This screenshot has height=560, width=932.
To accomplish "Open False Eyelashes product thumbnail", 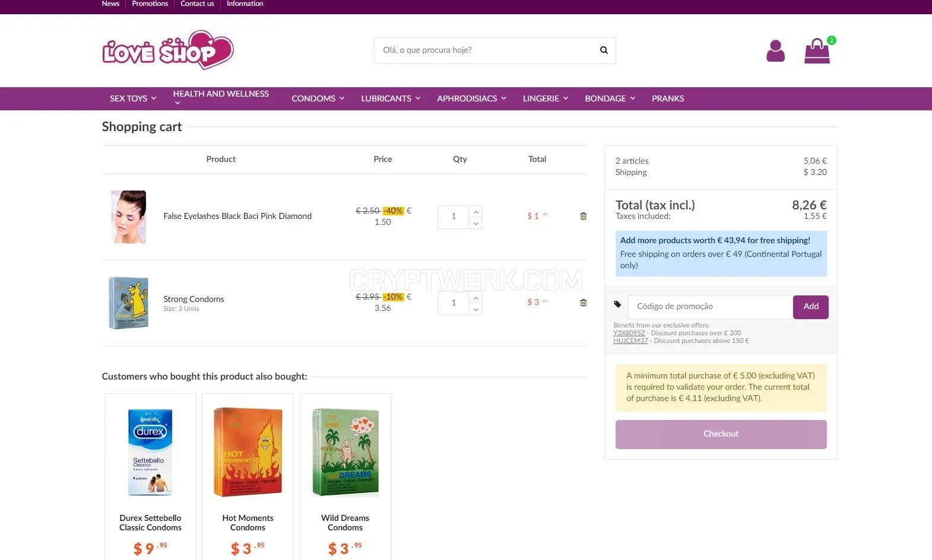I will [128, 217].
